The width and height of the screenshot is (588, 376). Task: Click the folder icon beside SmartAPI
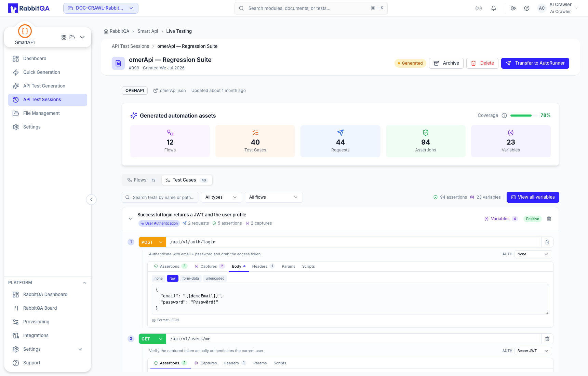(72, 37)
